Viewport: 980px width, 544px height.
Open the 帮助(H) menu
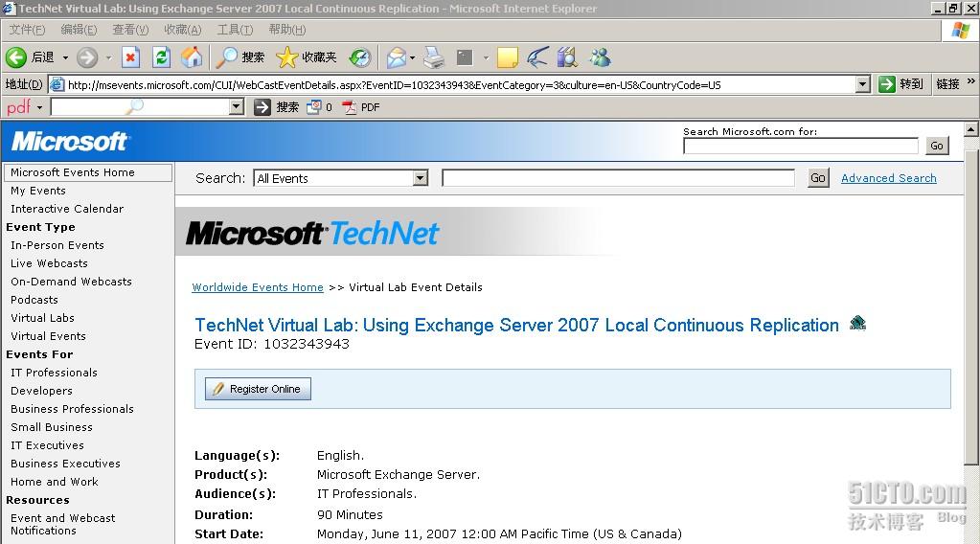point(287,30)
